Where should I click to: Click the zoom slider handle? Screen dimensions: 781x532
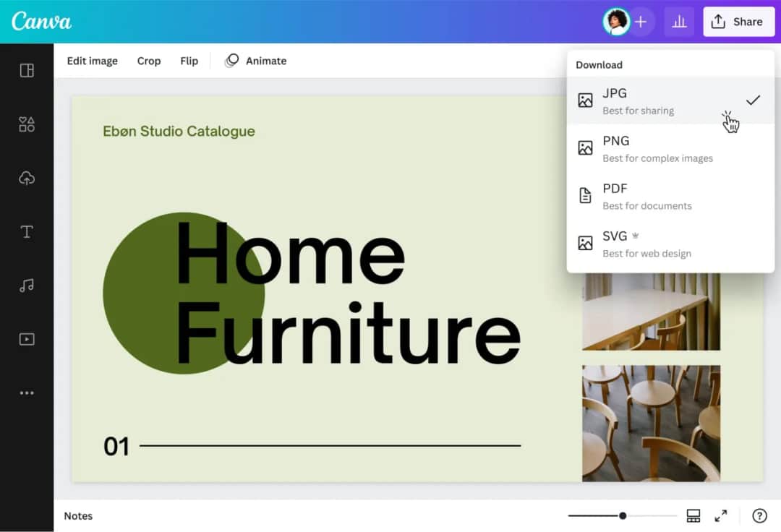click(x=623, y=515)
